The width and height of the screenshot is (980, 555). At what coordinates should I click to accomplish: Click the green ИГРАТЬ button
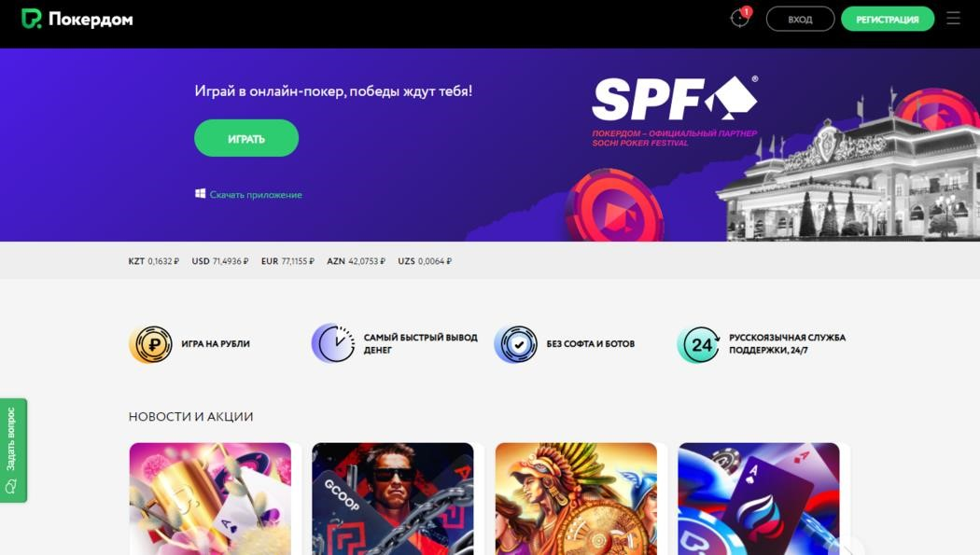coord(246,138)
